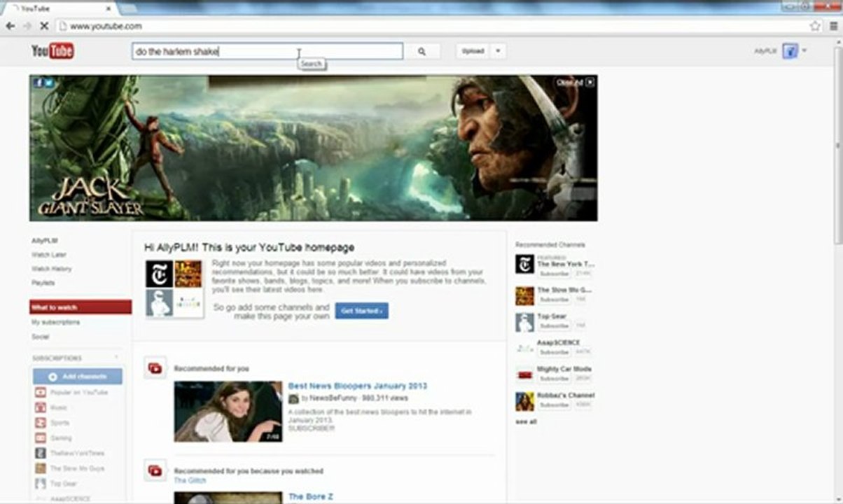Viewport: 843px width, 504px height.
Task: Close the Jack the Giant Slayer ad
Action: pos(590,83)
